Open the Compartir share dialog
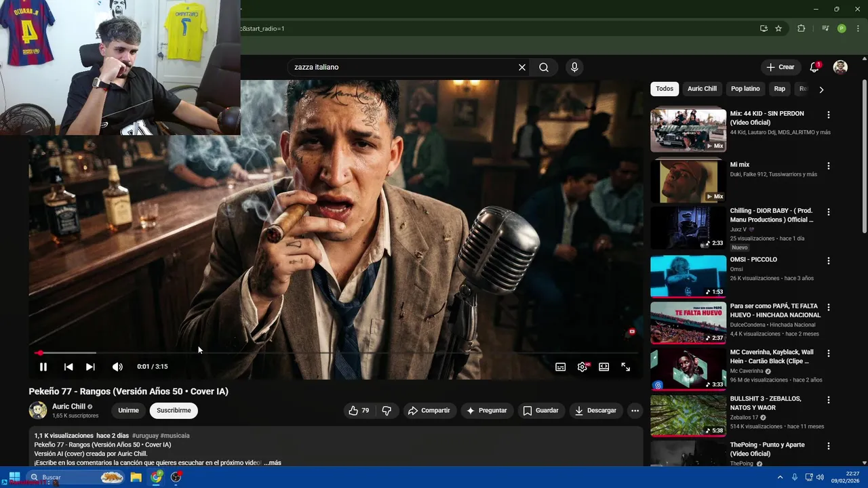This screenshot has width=868, height=488. 429,411
